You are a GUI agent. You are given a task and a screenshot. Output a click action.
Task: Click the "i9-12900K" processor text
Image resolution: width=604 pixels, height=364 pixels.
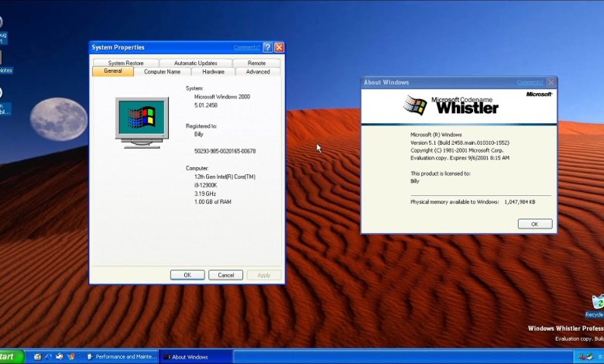[x=206, y=185]
